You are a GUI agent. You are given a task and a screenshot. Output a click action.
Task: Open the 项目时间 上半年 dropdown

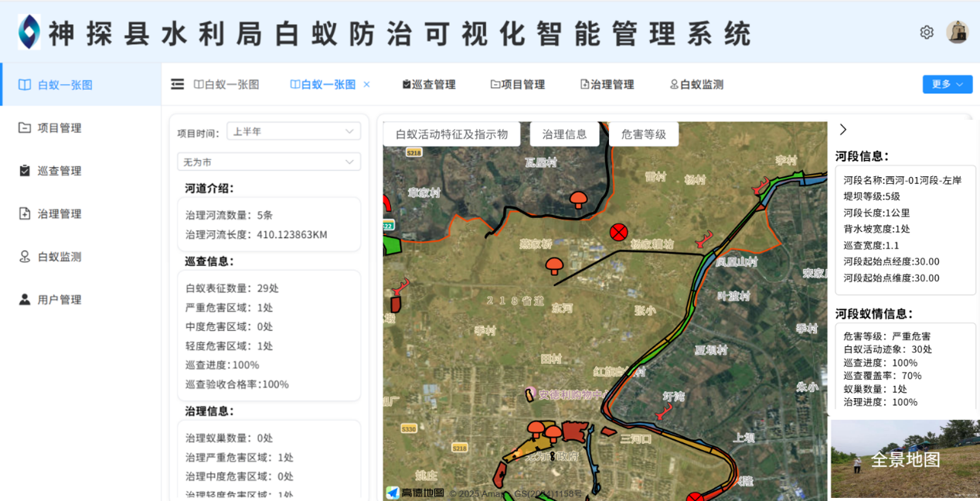[x=294, y=131]
